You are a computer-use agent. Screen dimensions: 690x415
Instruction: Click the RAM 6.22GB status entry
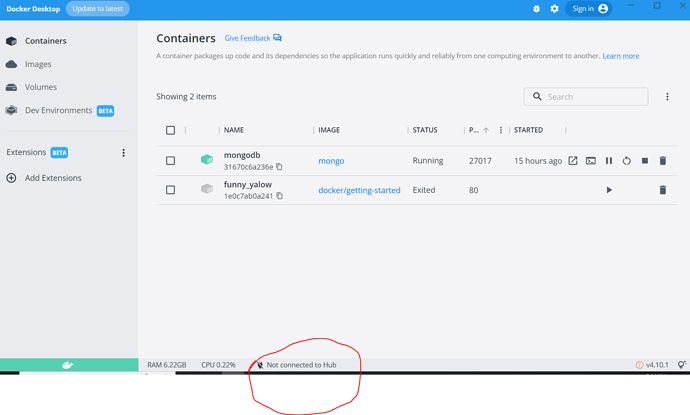[166, 365]
